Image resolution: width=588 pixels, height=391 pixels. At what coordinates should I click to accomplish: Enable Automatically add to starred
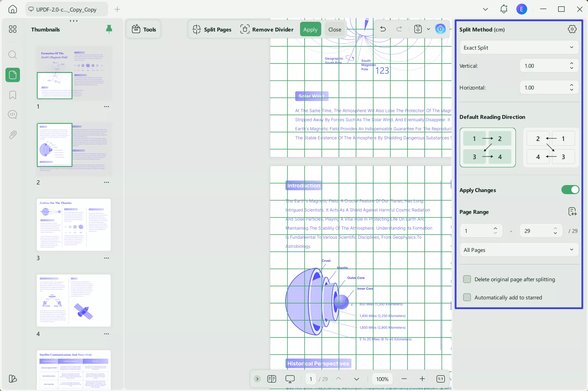[467, 297]
